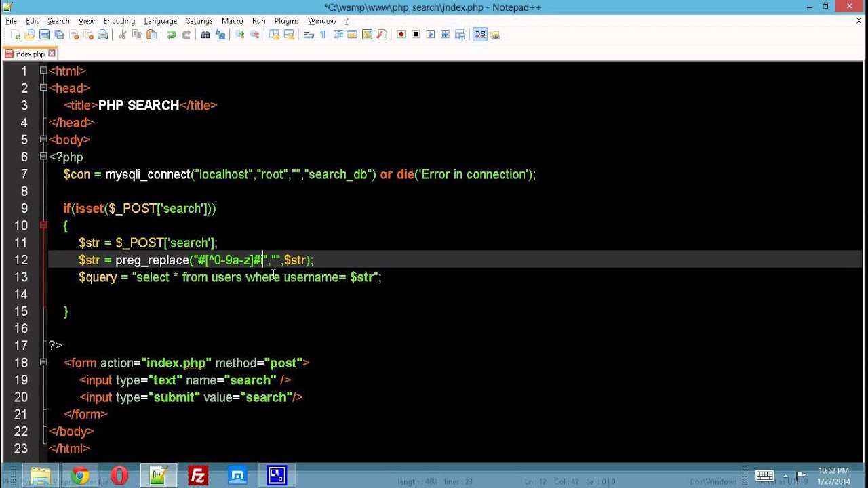Click line number 14 in the margin
The image size is (868, 488).
tap(20, 294)
